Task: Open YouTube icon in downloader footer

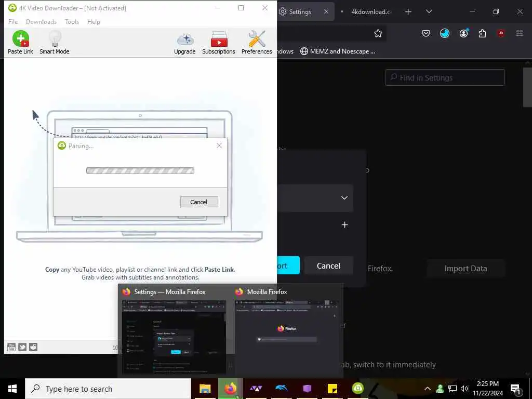Action: pos(11,347)
